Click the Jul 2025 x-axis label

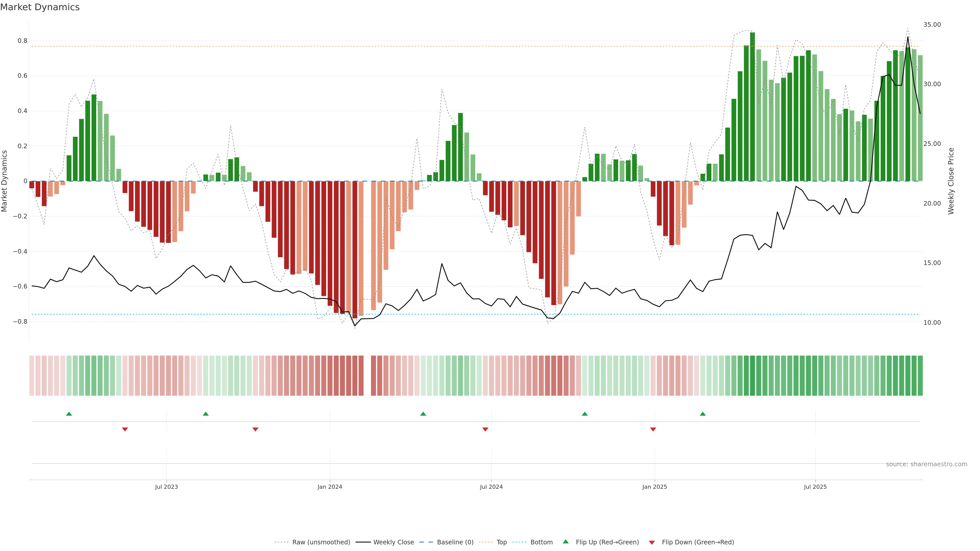click(815, 487)
